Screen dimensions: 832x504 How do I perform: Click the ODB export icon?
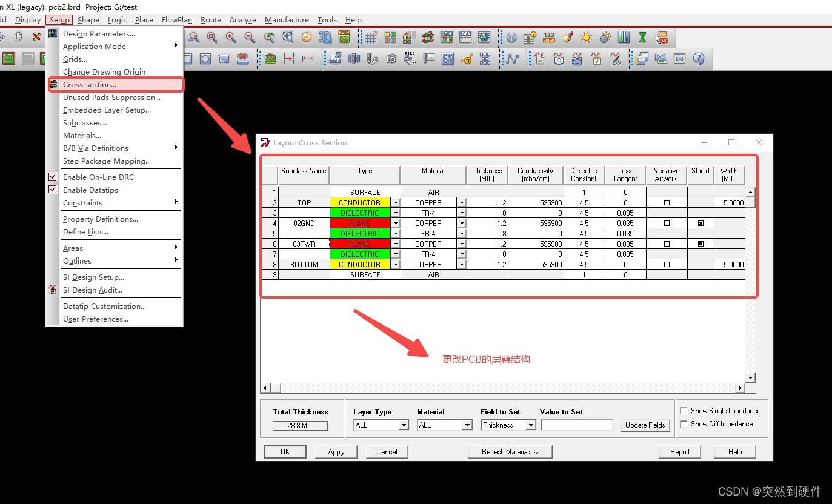[335, 59]
